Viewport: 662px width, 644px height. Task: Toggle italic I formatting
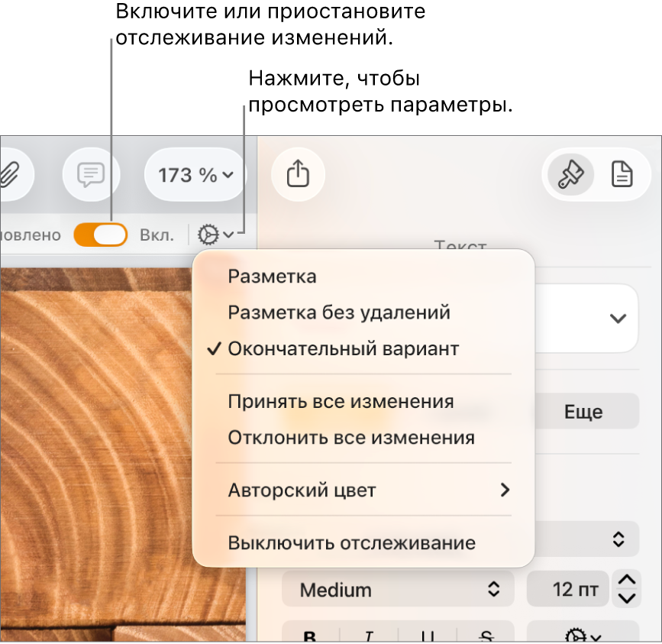pyautogui.click(x=369, y=634)
